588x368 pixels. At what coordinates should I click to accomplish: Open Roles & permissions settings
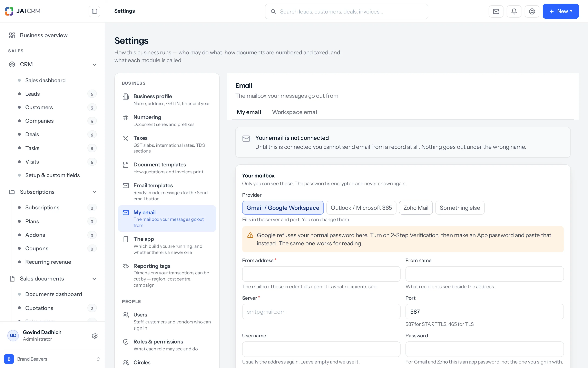click(167, 345)
